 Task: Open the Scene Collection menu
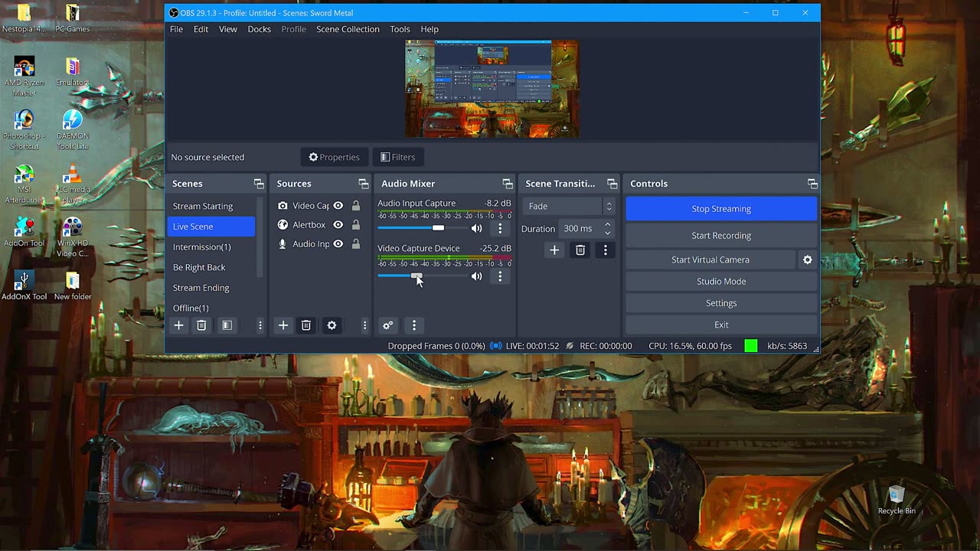(348, 29)
